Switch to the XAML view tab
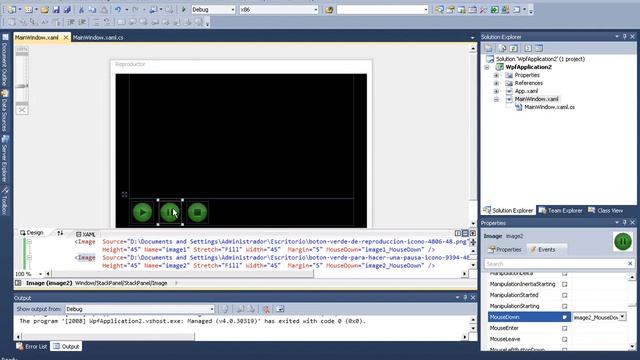The height and width of the screenshot is (360, 640). coord(86,234)
